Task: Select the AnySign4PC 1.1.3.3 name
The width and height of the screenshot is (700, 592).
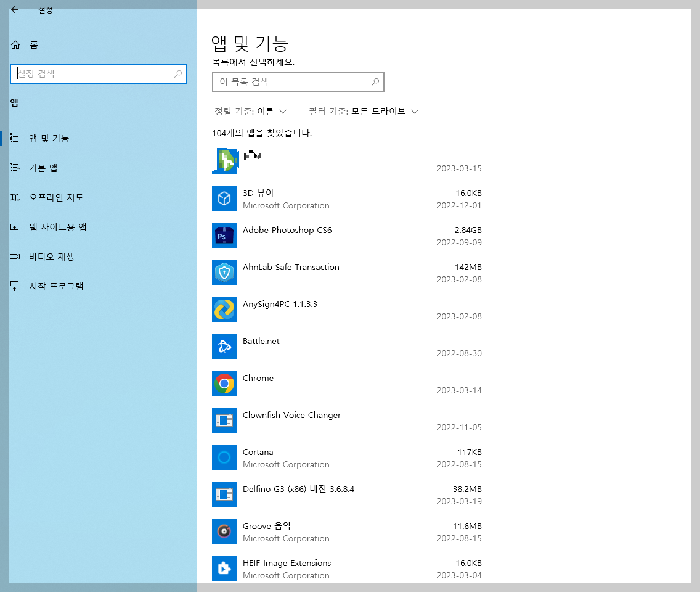Action: coord(280,304)
